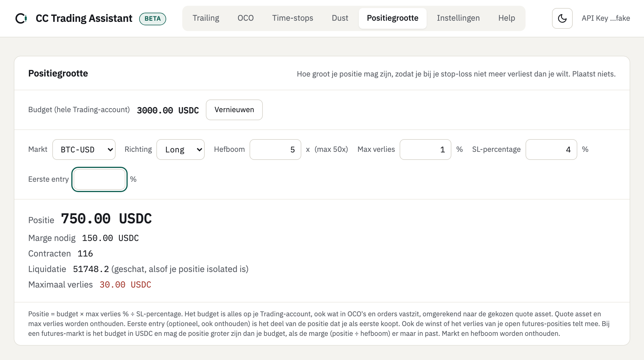Focus the Eerste entry percentage field
The image size is (644, 360).
(x=99, y=179)
